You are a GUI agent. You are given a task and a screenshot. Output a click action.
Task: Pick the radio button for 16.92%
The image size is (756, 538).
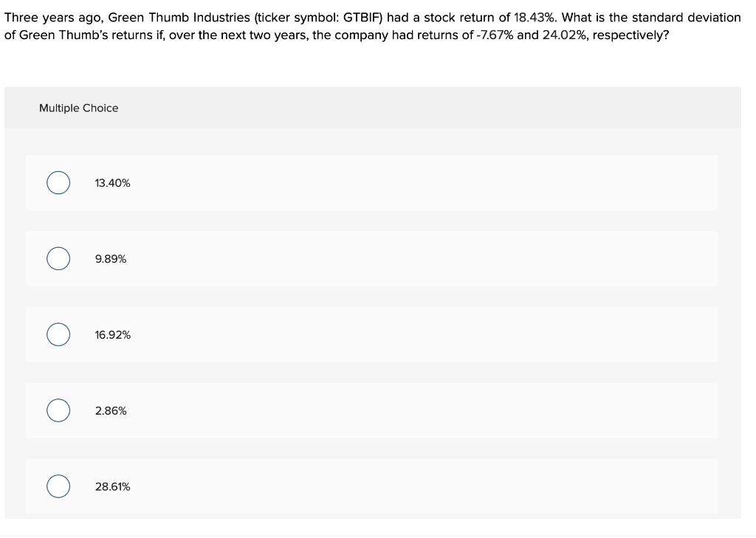(x=58, y=335)
